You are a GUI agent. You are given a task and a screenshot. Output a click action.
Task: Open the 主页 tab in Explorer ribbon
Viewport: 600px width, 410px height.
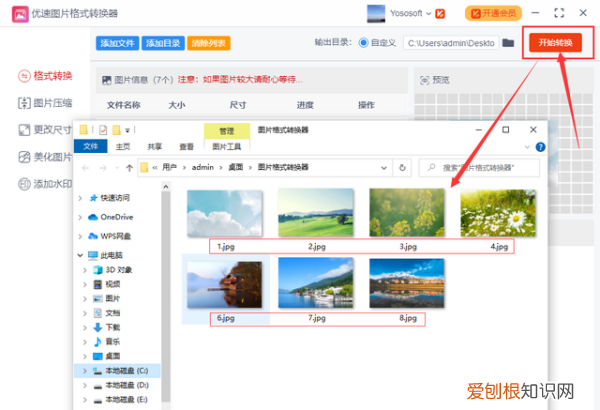click(123, 147)
